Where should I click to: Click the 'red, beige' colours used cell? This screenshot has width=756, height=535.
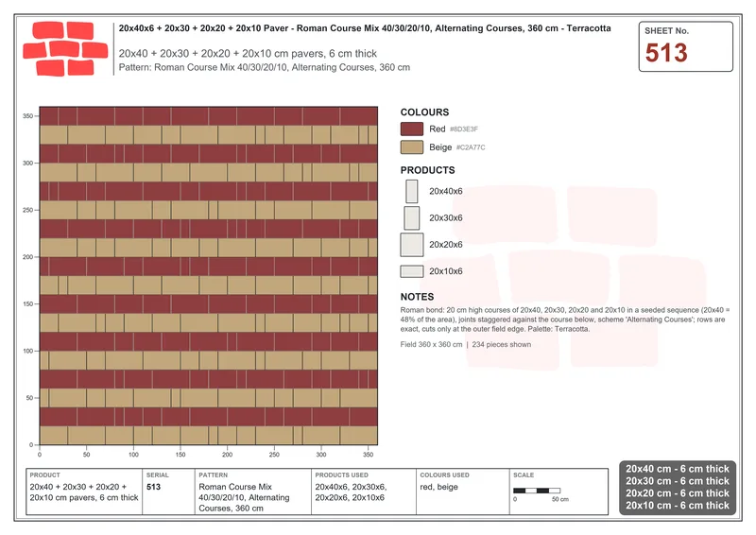coord(438,487)
